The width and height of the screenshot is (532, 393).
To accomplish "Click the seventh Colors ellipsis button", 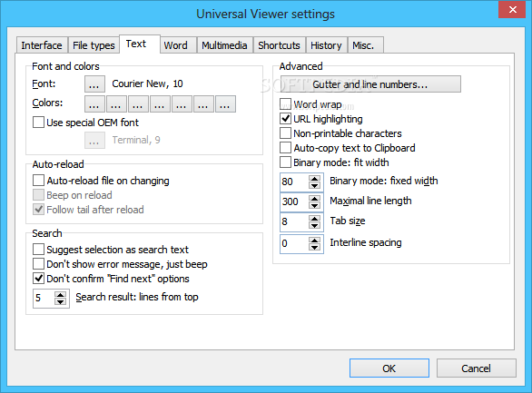I will click(x=225, y=103).
